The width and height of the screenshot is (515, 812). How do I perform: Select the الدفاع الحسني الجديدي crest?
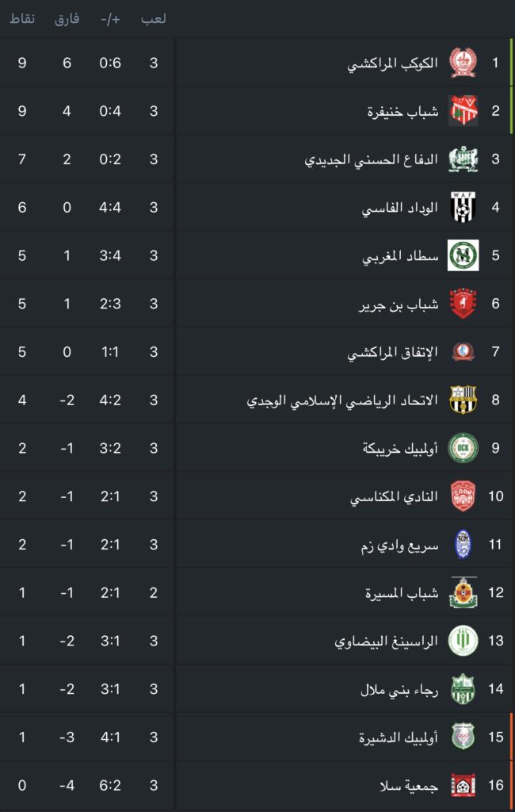pyautogui.click(x=463, y=159)
